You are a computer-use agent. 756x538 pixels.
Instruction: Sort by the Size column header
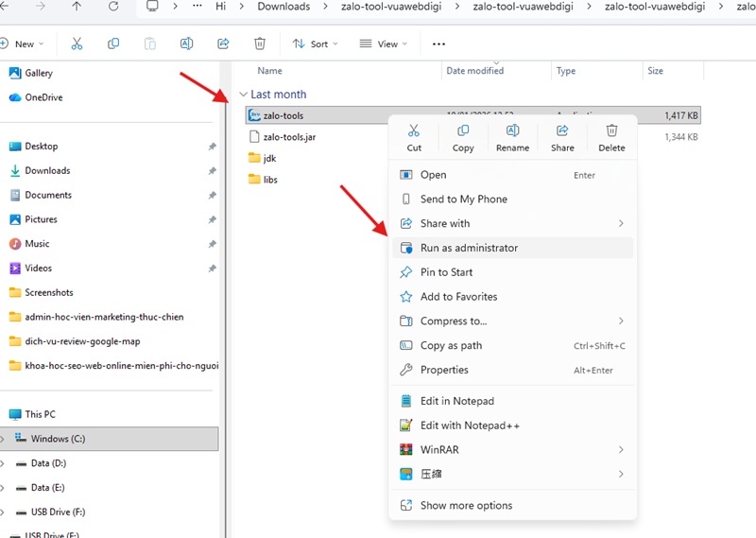pos(655,71)
